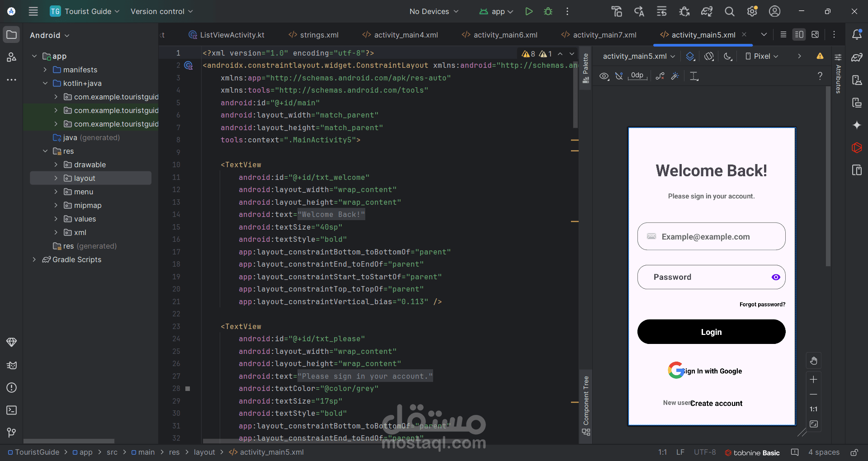The width and height of the screenshot is (868, 461).
Task: Start debugging with the bug icon
Action: click(x=548, y=11)
